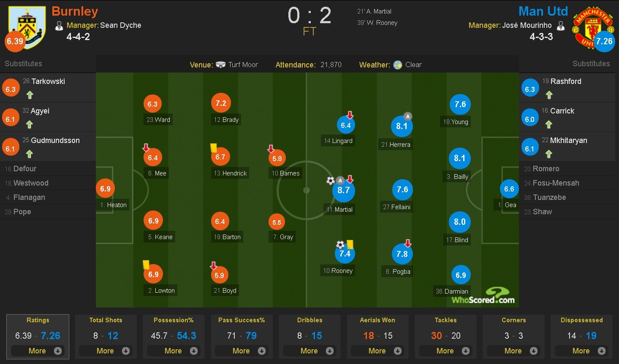Click goal icon above Rooney's rating

(x=340, y=245)
